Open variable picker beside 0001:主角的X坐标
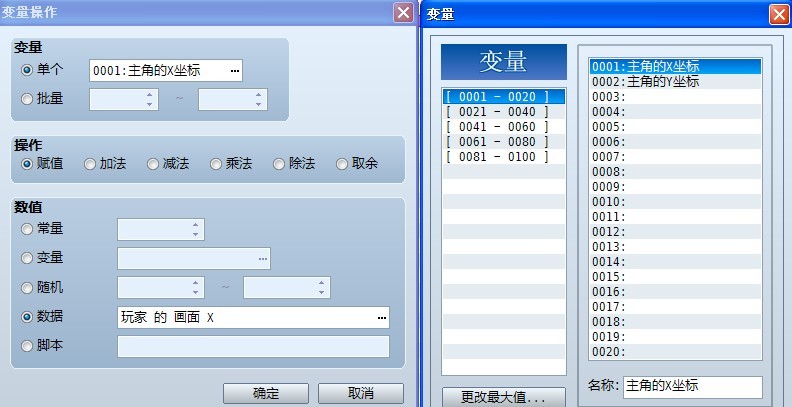 pyautogui.click(x=234, y=71)
